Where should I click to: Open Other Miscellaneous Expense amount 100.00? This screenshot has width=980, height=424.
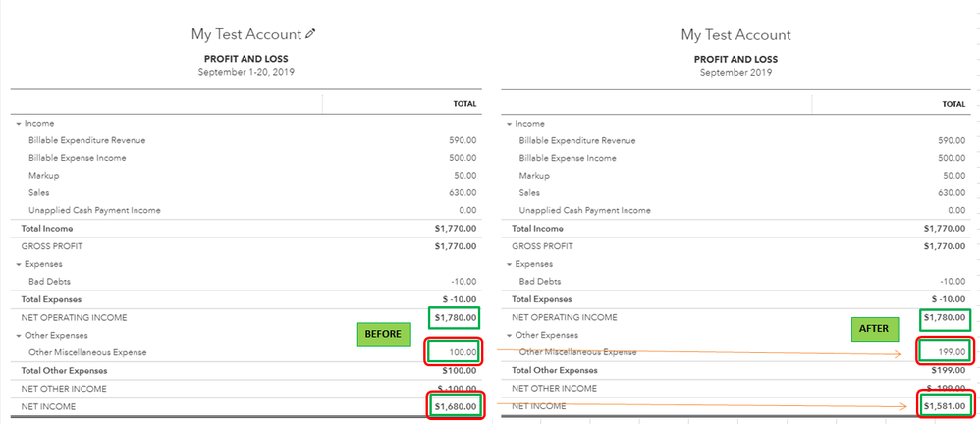tap(463, 352)
